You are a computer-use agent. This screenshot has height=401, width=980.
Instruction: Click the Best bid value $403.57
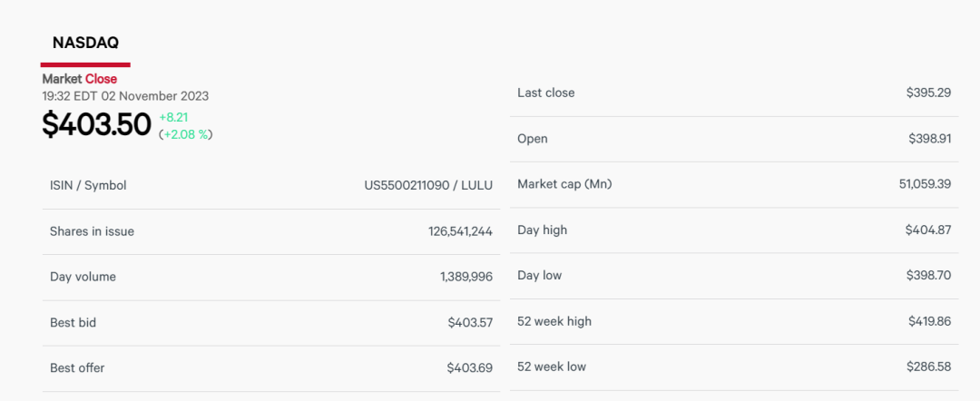click(470, 323)
